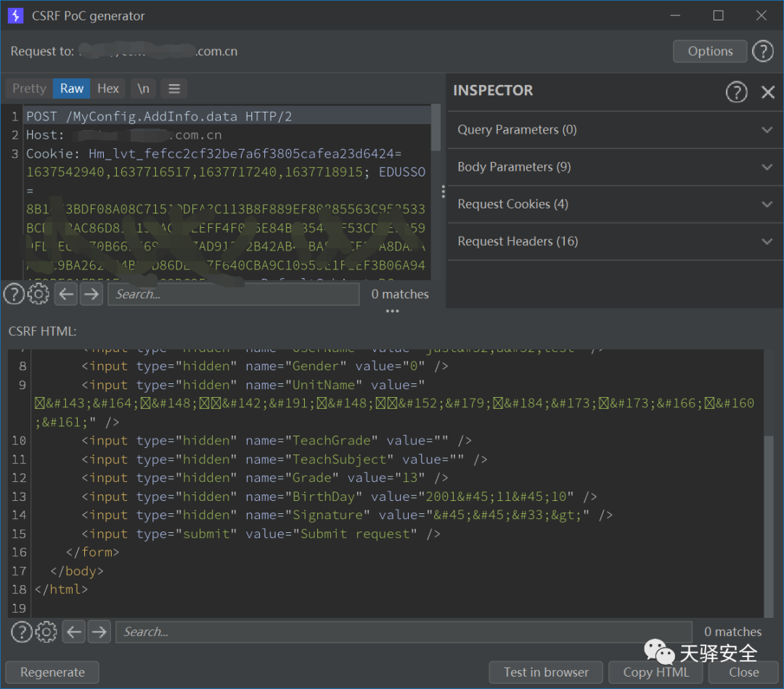
Task: Click the Cookie header line
Action: (x=213, y=153)
